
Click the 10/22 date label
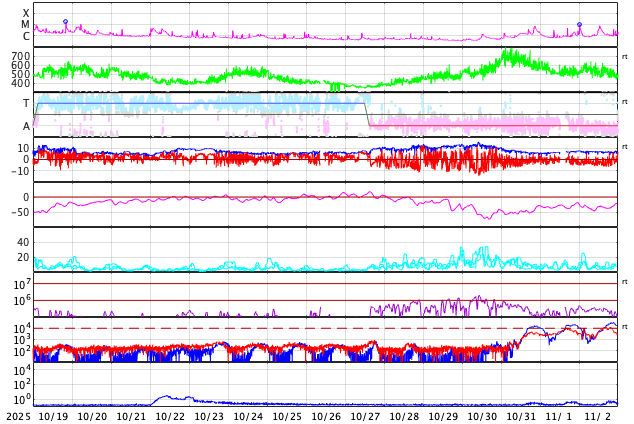tap(170, 416)
